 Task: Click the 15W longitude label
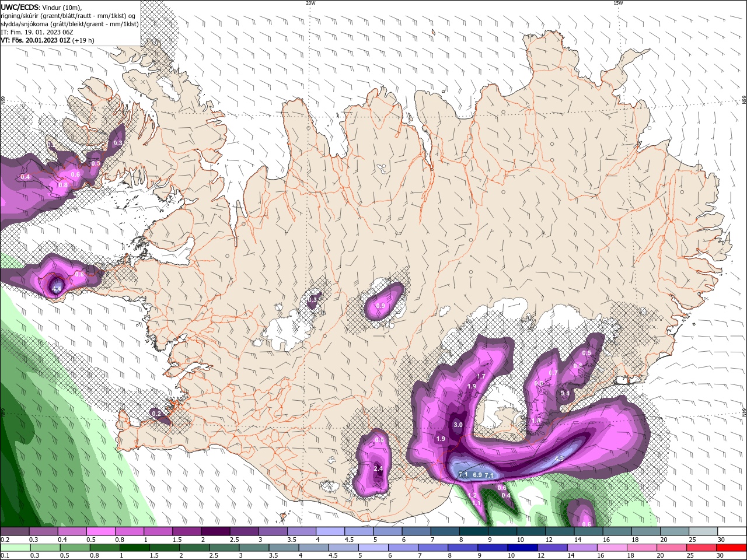point(618,3)
